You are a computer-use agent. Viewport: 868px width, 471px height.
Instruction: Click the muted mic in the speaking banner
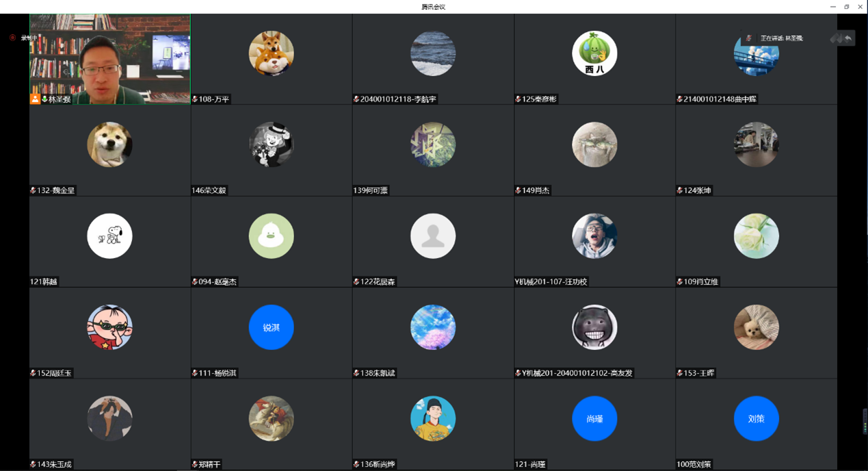[749, 38]
